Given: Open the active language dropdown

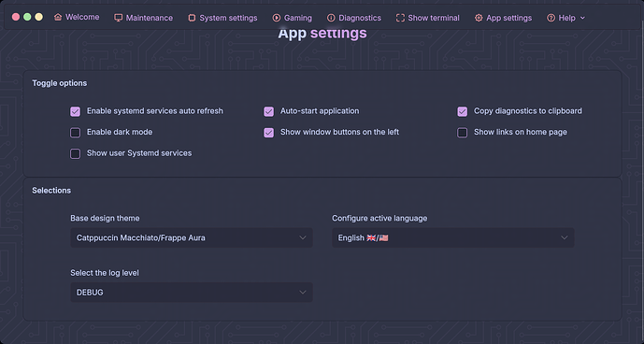Looking at the screenshot, I should 453,237.
